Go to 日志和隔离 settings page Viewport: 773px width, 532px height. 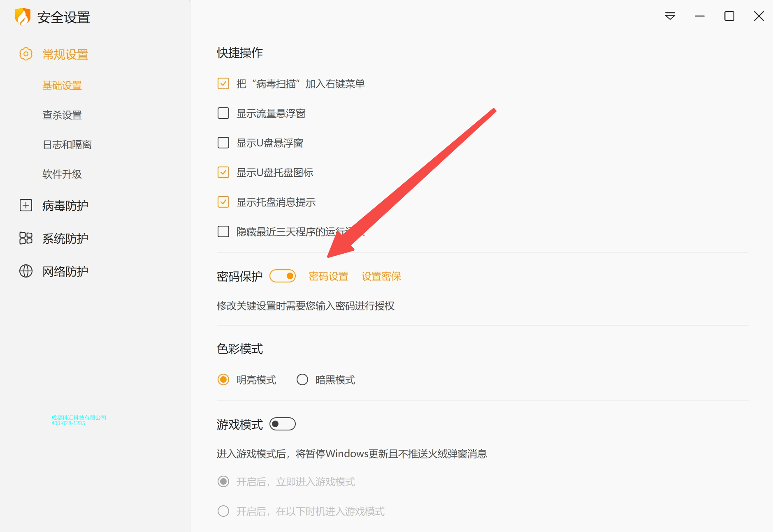coord(67,145)
